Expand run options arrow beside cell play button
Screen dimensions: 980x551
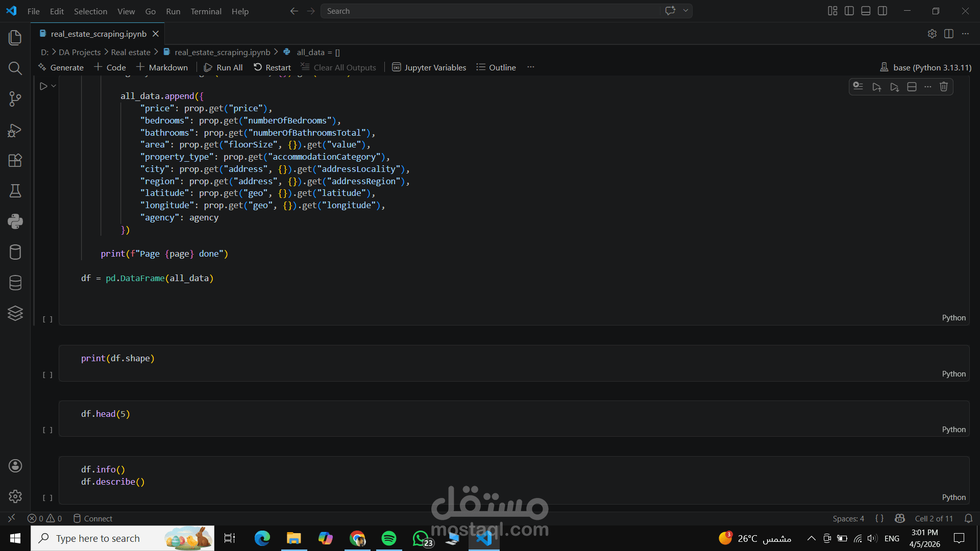(x=54, y=86)
